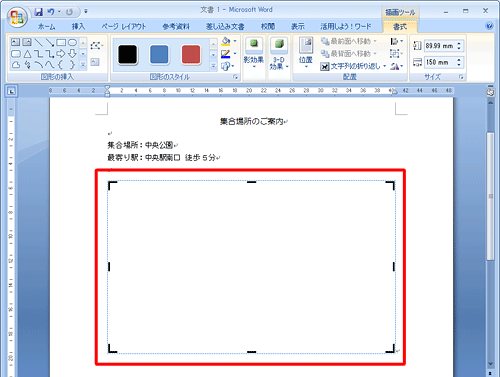500x377 pixels.
Task: Select the right block arrow shape
Action: tap(61, 54)
